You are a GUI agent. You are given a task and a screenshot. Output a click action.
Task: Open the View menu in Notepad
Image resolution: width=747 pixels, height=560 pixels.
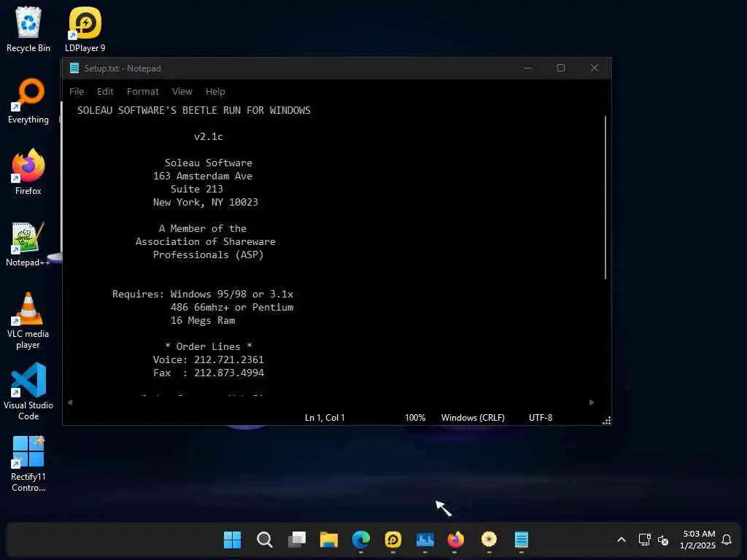[x=182, y=91]
